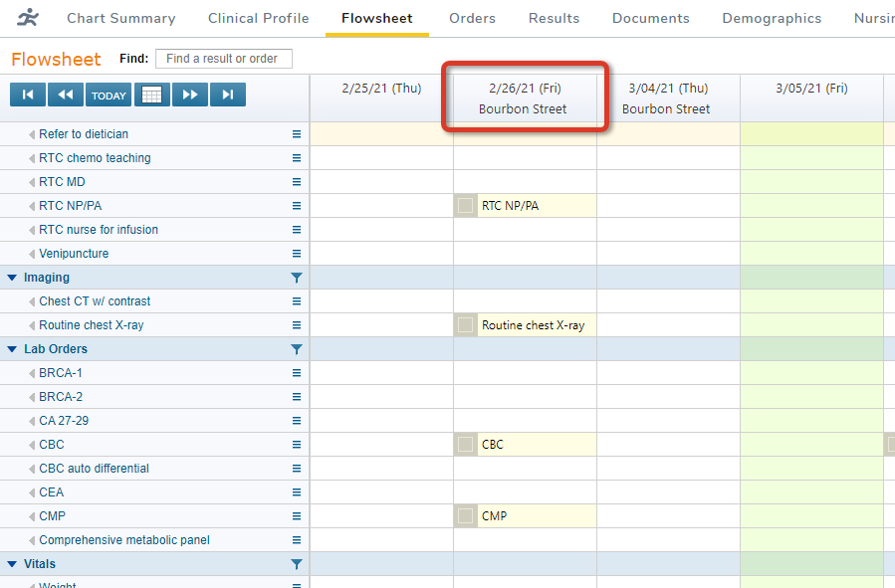
Task: Jump to the first date using skip-back icon
Action: point(27,95)
